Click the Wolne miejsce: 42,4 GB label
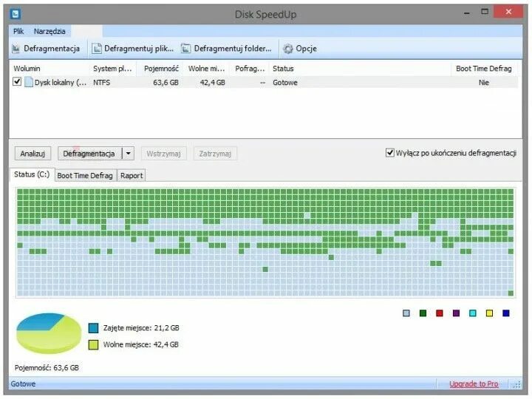This screenshot has height=399, width=532. (141, 345)
